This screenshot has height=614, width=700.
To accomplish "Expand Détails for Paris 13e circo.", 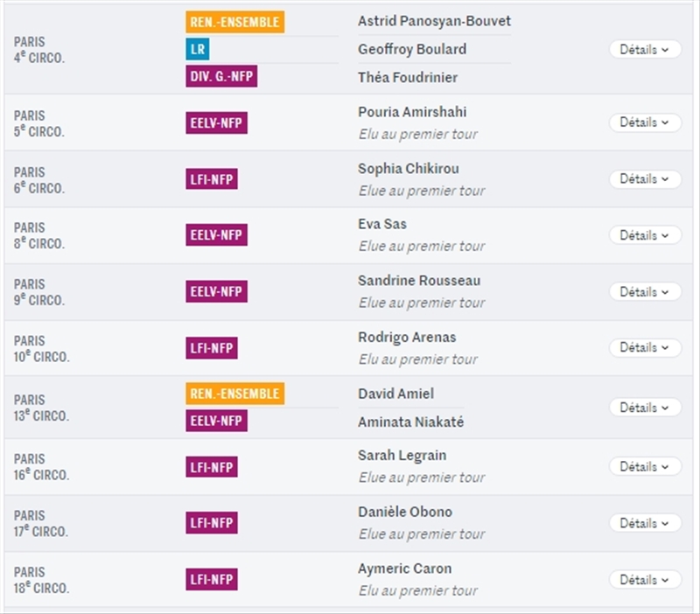I will tap(645, 408).
